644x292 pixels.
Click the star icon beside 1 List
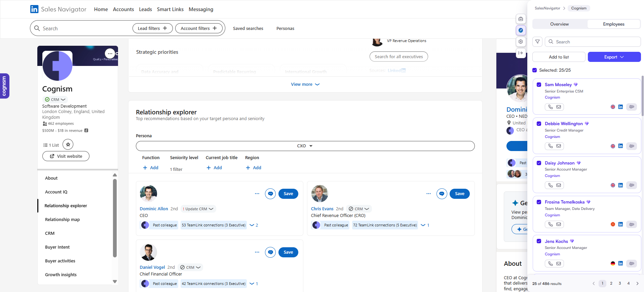(x=68, y=145)
